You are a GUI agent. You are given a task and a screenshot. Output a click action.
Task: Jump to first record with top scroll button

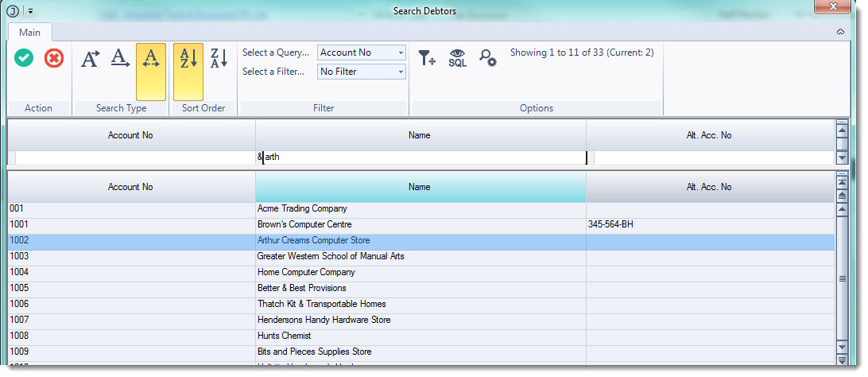[x=842, y=182]
